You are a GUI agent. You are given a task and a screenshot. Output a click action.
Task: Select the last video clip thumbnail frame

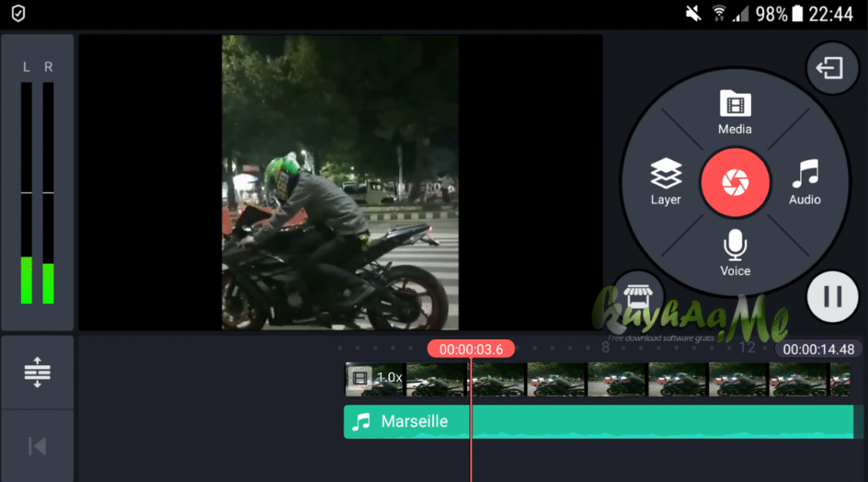click(x=839, y=379)
